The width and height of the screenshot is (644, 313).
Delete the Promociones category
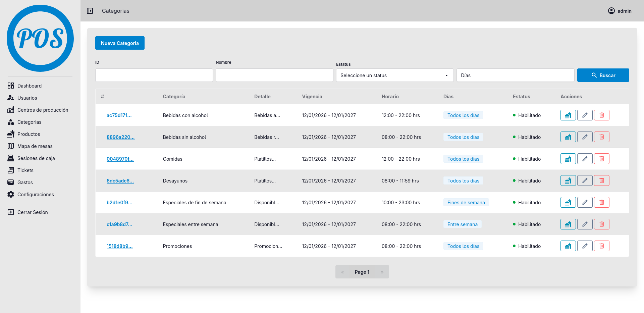(x=601, y=246)
